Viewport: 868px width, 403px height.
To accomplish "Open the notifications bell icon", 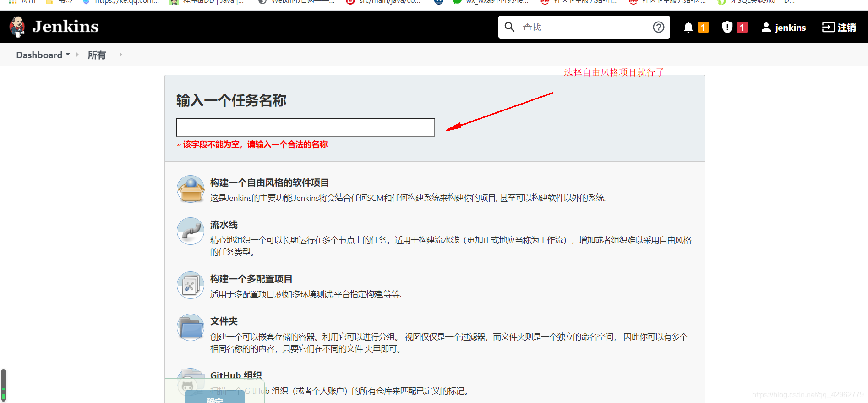I will [688, 28].
